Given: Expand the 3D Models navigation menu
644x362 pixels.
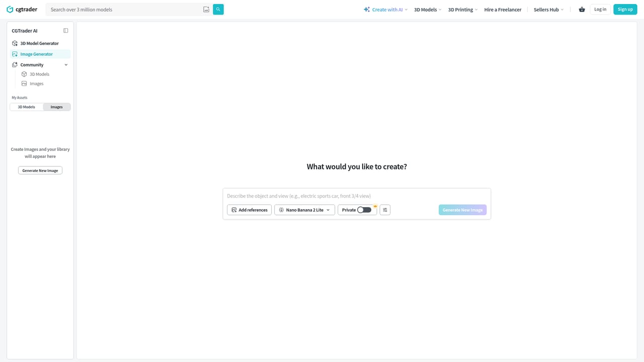Looking at the screenshot, I should click(428, 10).
